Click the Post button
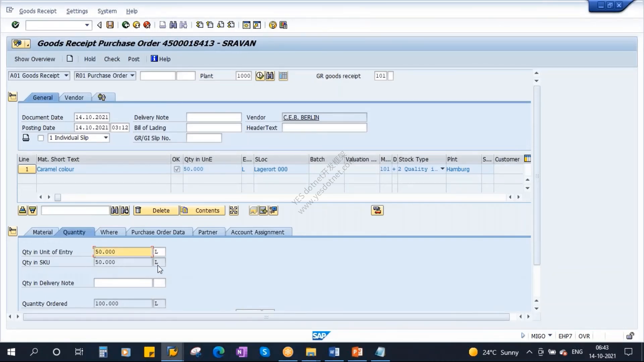This screenshot has height=362, width=644. (134, 59)
